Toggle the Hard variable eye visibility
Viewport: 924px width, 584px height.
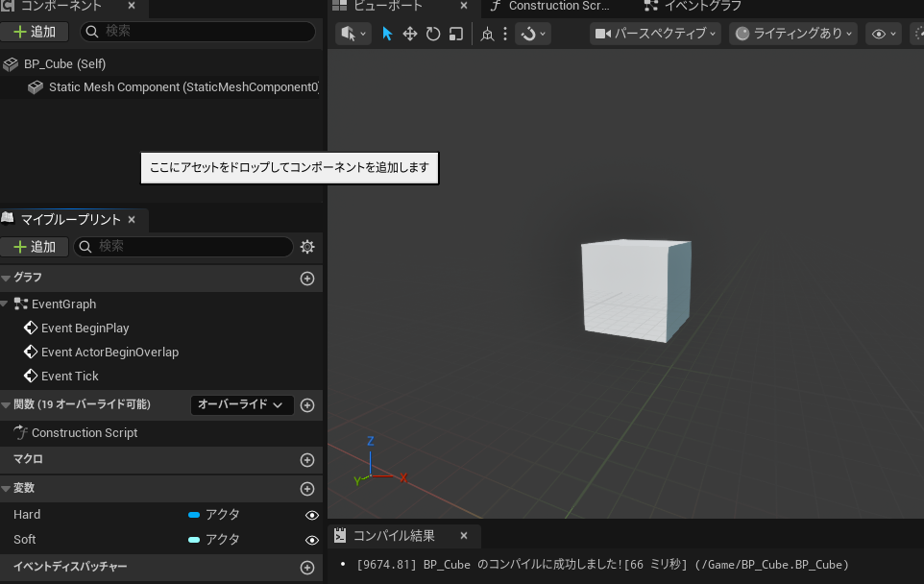pos(312,516)
